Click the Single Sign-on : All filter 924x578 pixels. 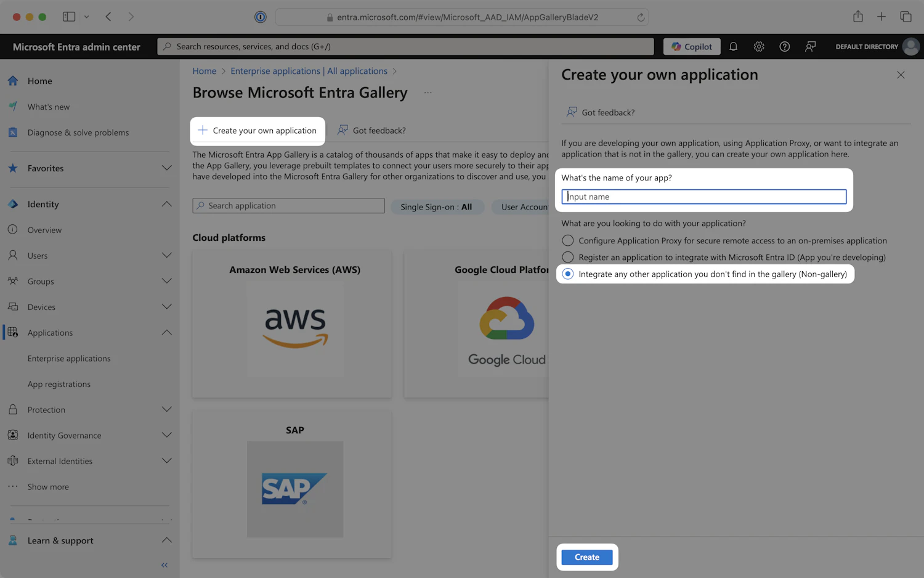(437, 207)
